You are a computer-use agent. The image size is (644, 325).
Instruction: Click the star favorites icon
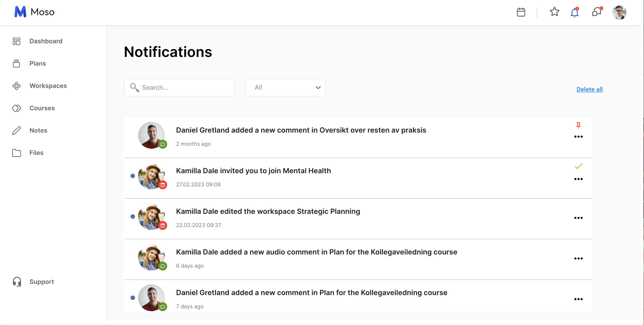[x=554, y=12]
